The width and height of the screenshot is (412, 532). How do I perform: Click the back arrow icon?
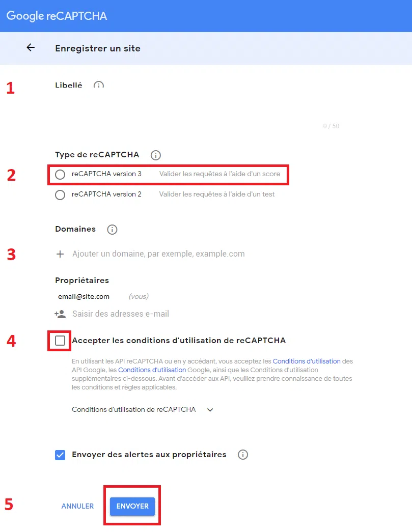(31, 47)
